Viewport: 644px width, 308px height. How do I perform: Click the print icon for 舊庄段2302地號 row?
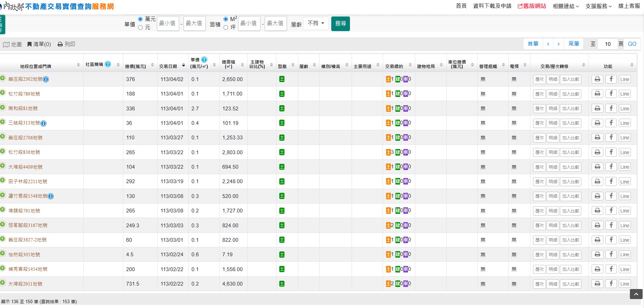coord(598,79)
